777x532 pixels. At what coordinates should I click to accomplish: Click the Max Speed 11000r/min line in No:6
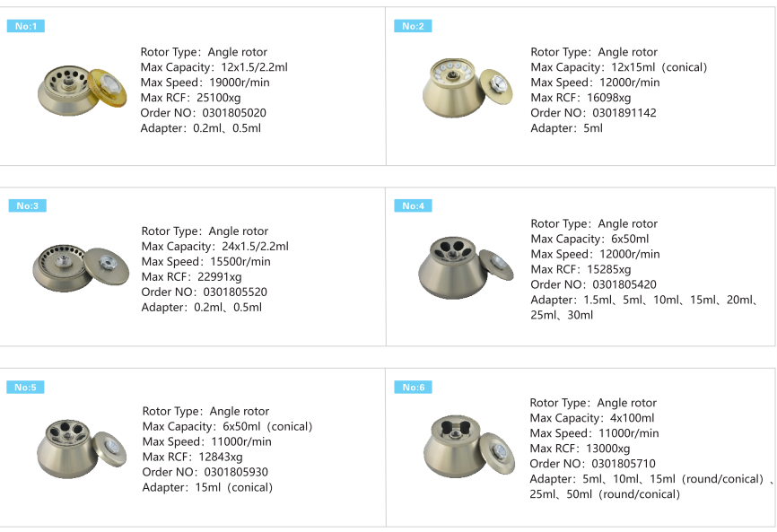(x=594, y=433)
